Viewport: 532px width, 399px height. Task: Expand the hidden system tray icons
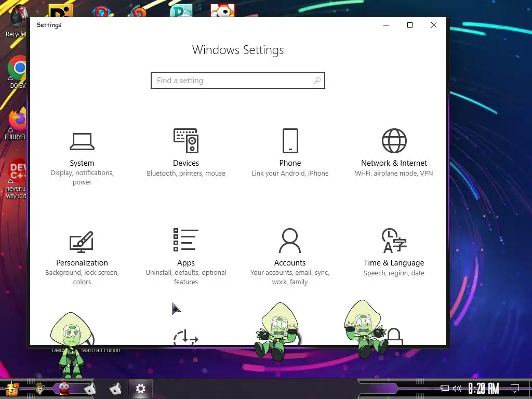tap(432, 389)
